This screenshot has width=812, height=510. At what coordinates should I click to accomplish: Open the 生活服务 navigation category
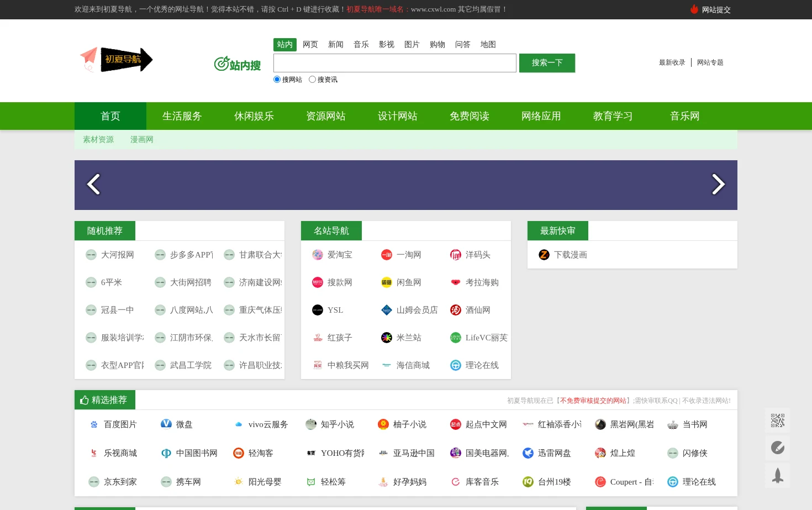coord(182,116)
